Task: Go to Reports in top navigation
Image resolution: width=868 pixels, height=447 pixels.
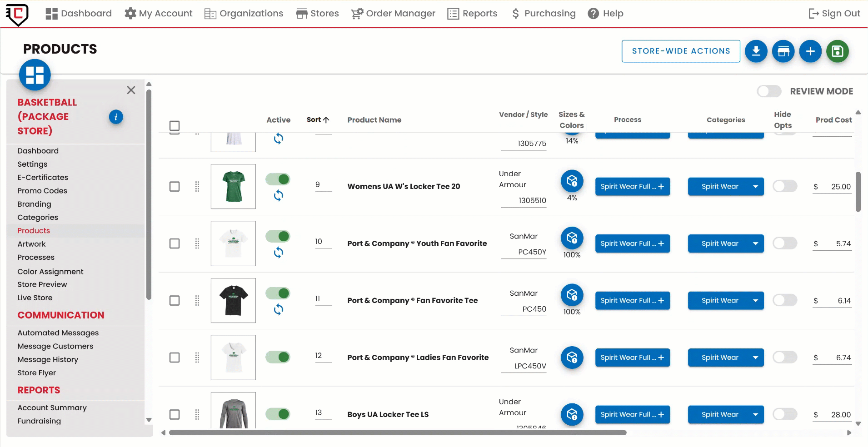Action: 473,14
